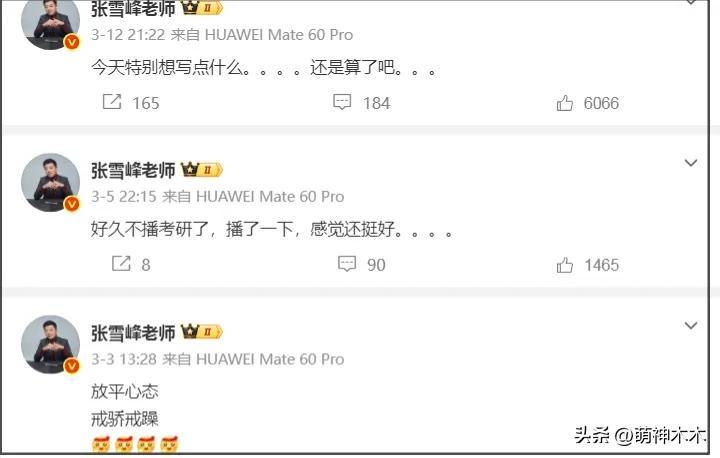The width and height of the screenshot is (720, 458).
Task: Click verified V badge on 3-3 avatar
Action: coord(72,366)
